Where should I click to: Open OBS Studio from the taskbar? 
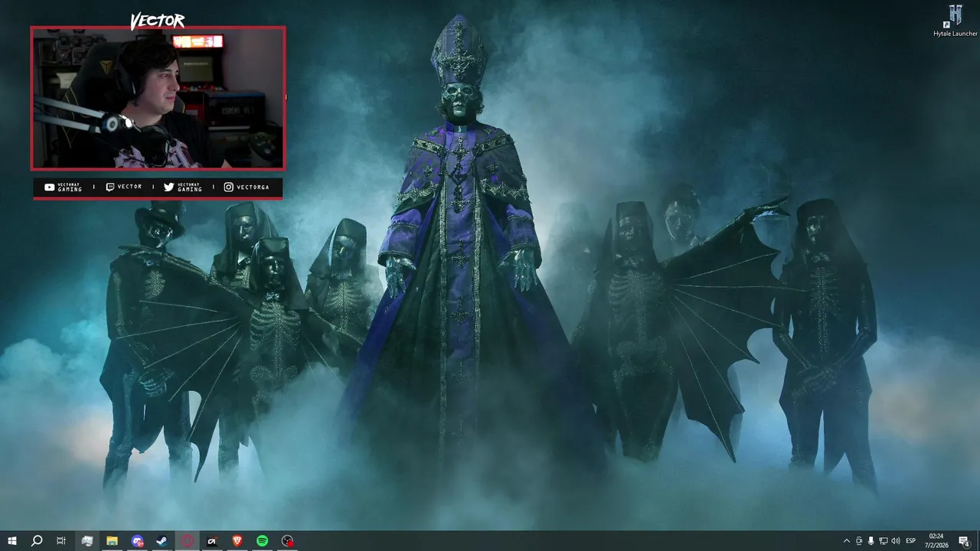point(287,541)
